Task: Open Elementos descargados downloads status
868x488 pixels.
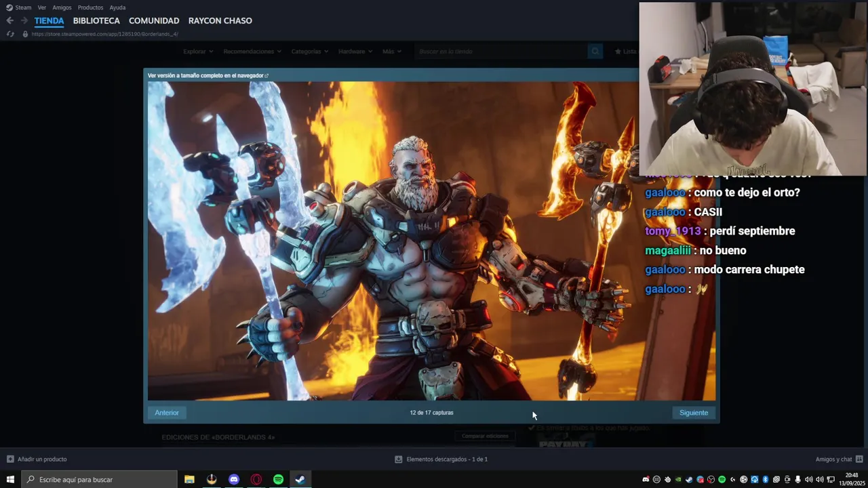Action: [441, 459]
